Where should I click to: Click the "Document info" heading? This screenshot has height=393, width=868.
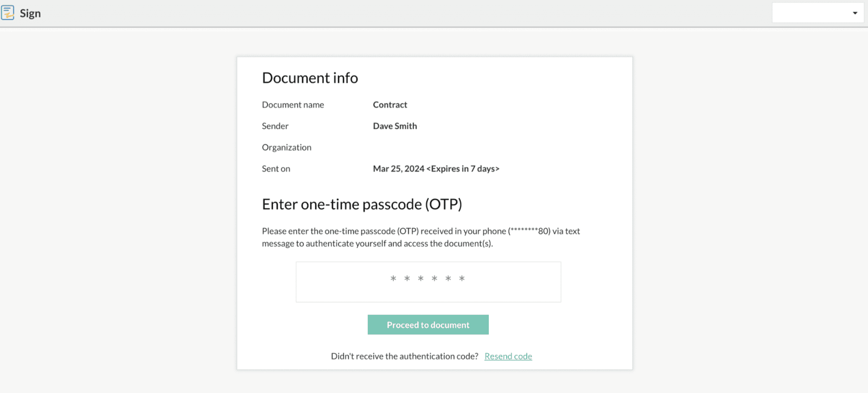(310, 78)
